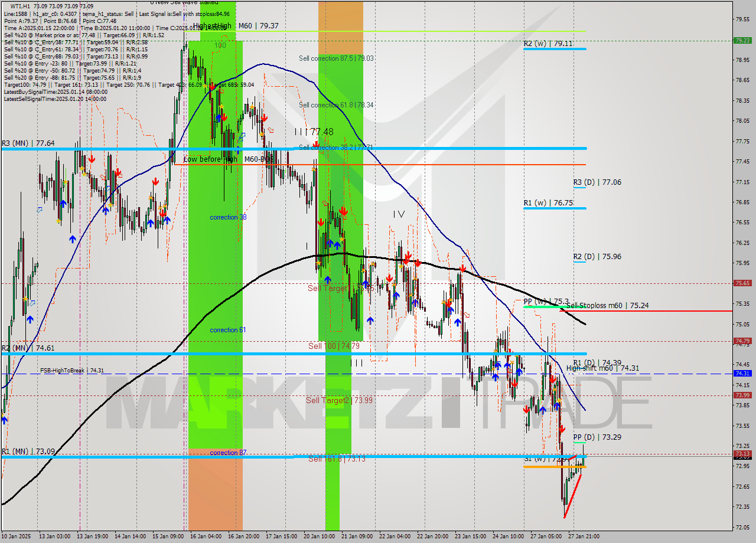
Task: Select the 'R1 (w) | 76.75' weekly label
Action: pyautogui.click(x=549, y=203)
